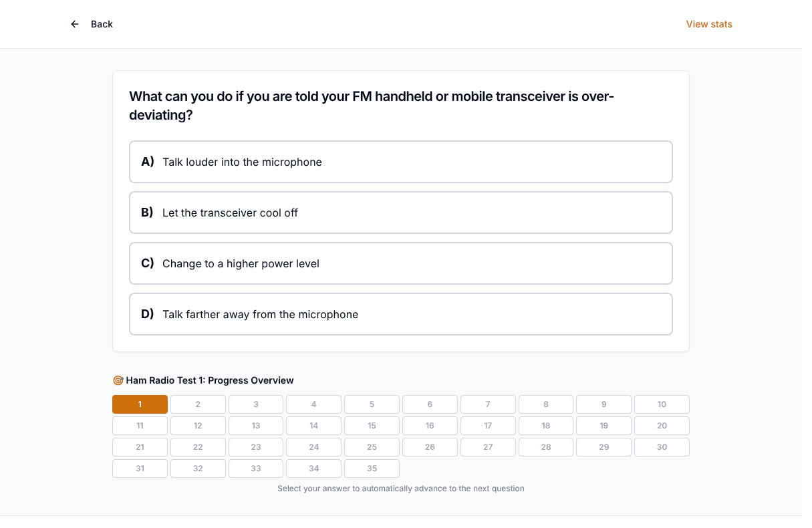Click the target emoji beside Progress Overview
This screenshot has width=812, height=528.
point(118,380)
